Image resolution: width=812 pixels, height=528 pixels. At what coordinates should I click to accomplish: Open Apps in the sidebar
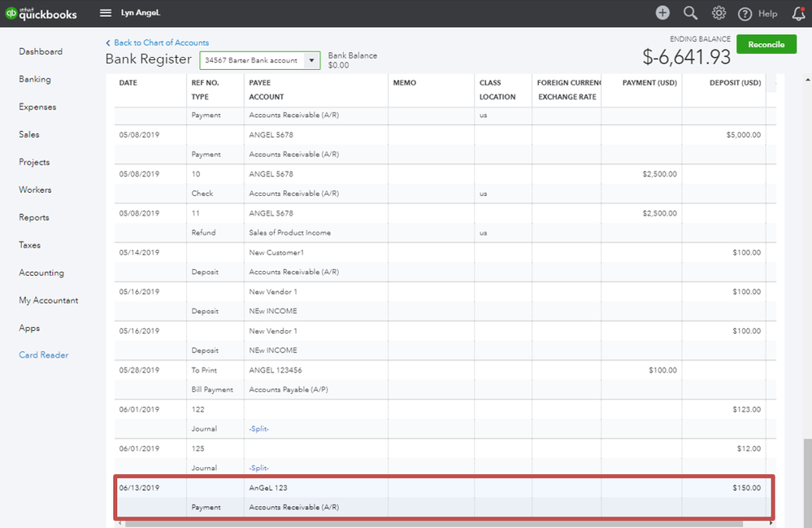coord(29,328)
